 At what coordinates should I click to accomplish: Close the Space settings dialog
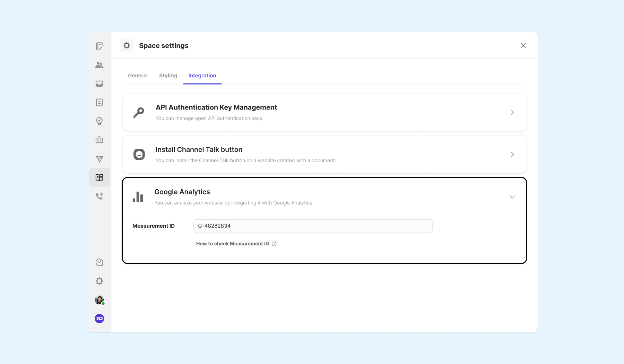pos(523,45)
